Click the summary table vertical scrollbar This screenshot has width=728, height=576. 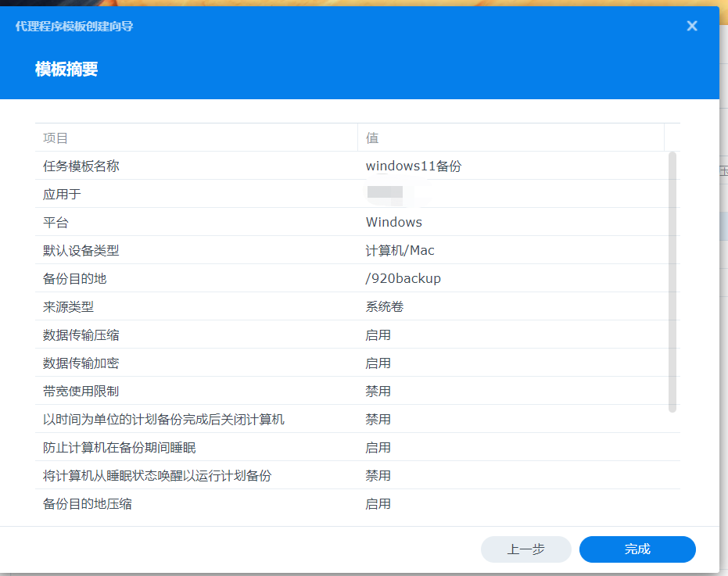point(672,281)
